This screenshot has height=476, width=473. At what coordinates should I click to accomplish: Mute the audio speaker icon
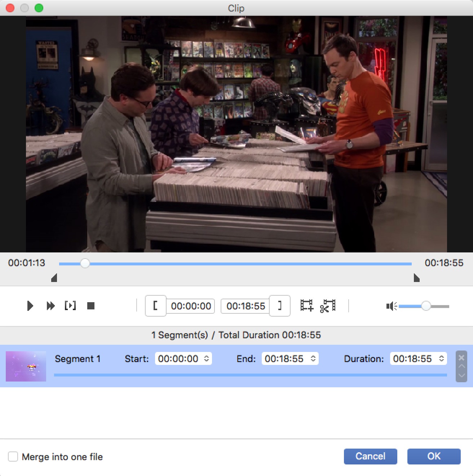[392, 306]
